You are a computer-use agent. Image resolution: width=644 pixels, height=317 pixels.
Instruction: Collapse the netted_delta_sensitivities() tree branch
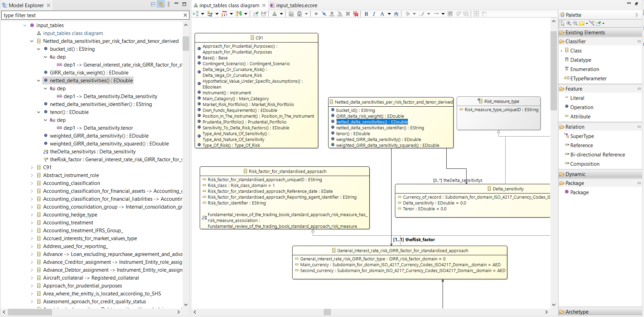coord(39,80)
